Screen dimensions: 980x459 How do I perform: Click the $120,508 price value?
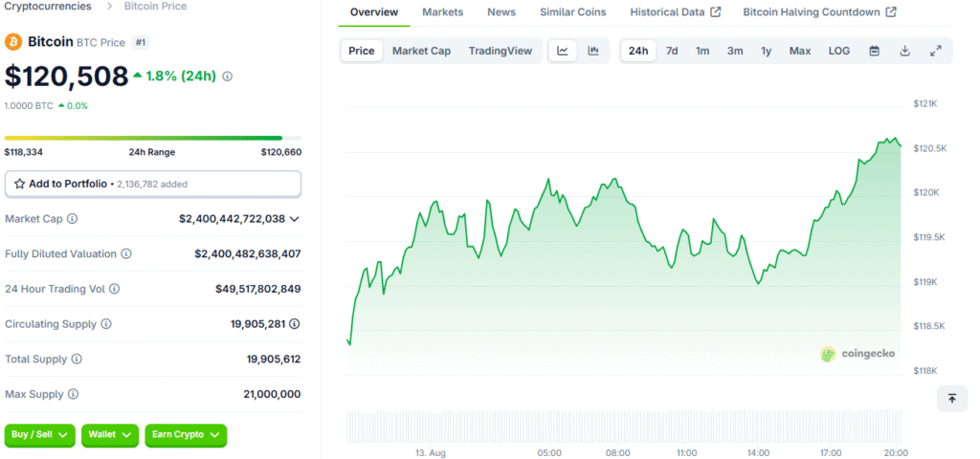[x=66, y=76]
